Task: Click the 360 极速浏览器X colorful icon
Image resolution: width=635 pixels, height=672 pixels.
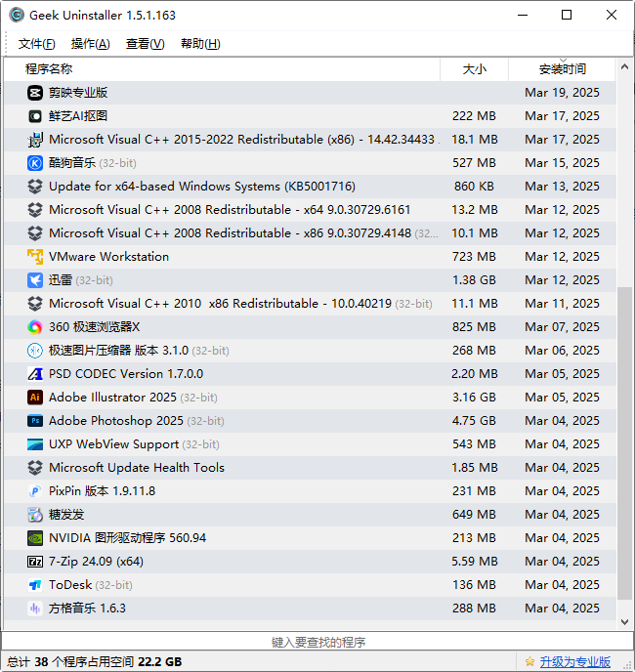Action: (x=35, y=327)
